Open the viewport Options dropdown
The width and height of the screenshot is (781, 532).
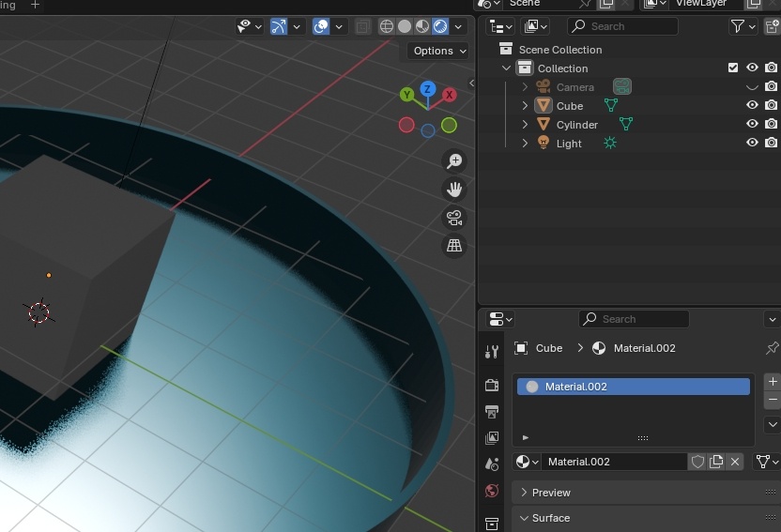click(x=438, y=51)
